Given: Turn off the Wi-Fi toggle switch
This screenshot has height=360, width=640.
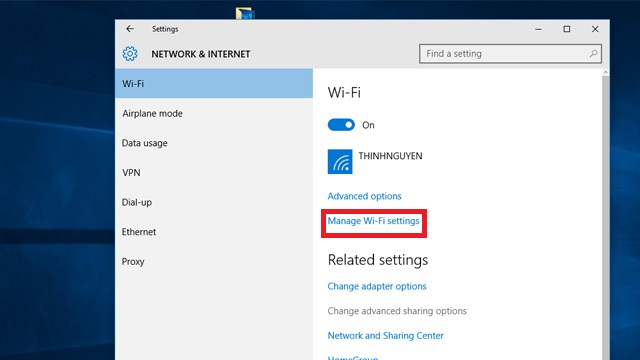Looking at the screenshot, I should pos(341,125).
